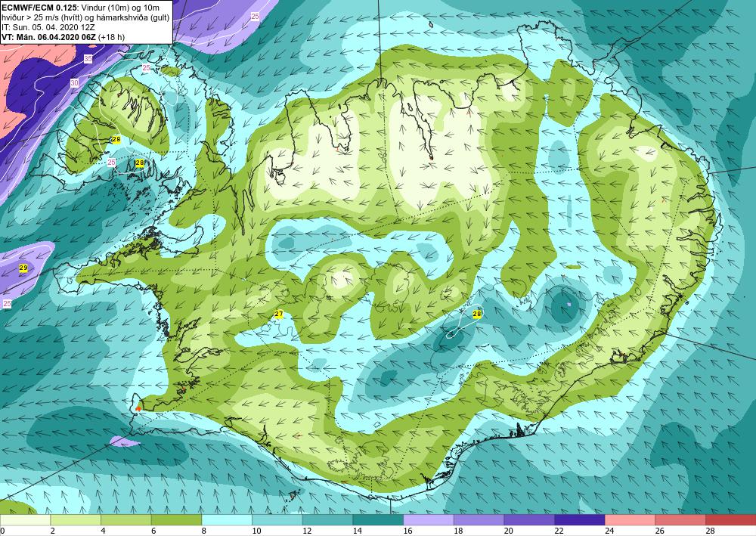Screen dimensions: 756x536
Task: Click the 6–8 m/s olive green legend swatch
Action: (x=176, y=520)
